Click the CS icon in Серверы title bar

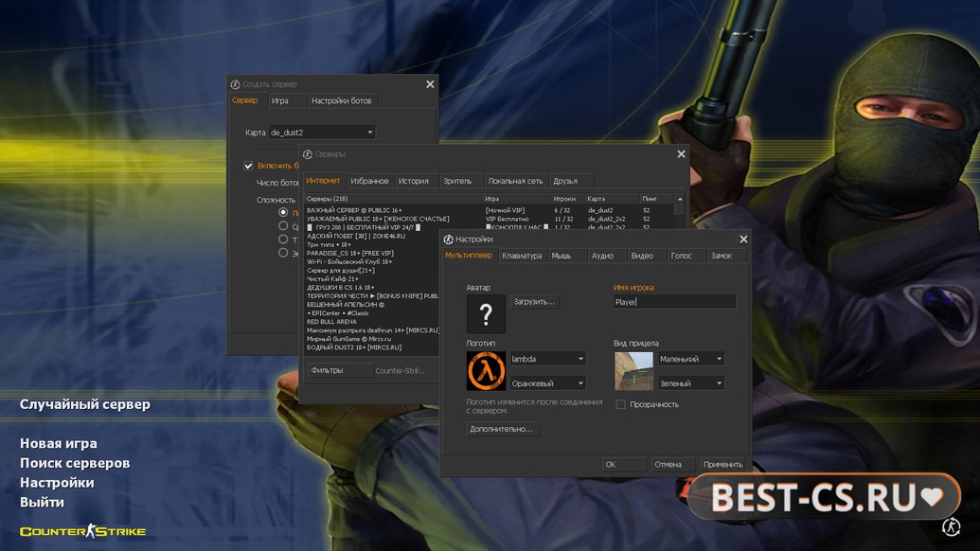[x=308, y=154]
